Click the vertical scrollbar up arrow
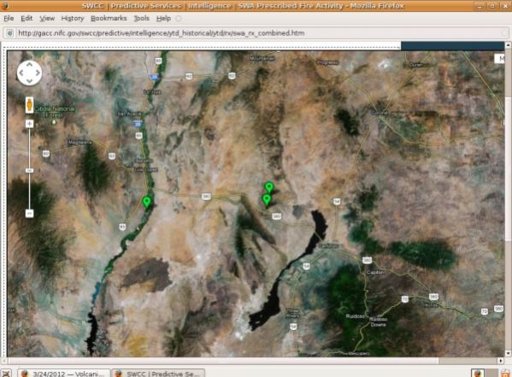Screen dimensions: 512x377 pyautogui.click(x=508, y=45)
